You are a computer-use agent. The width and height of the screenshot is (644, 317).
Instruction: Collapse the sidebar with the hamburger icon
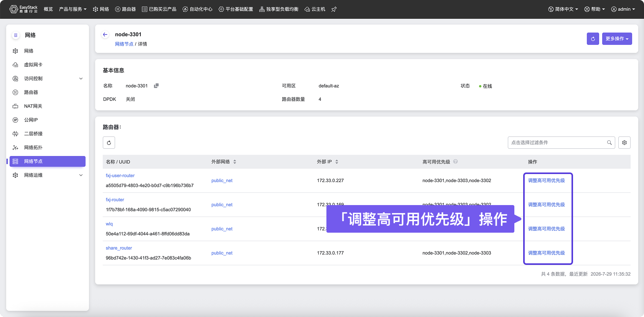click(x=16, y=35)
